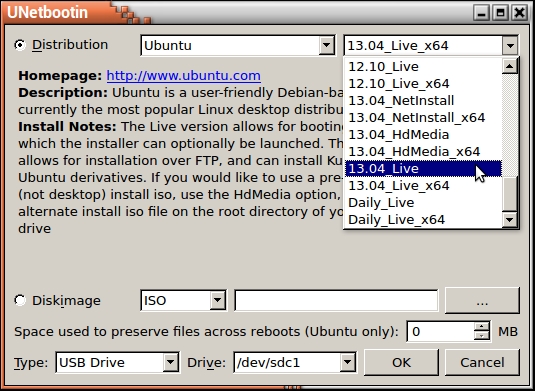Pick 13.04_NetInstall_x64 in the list

(423, 118)
